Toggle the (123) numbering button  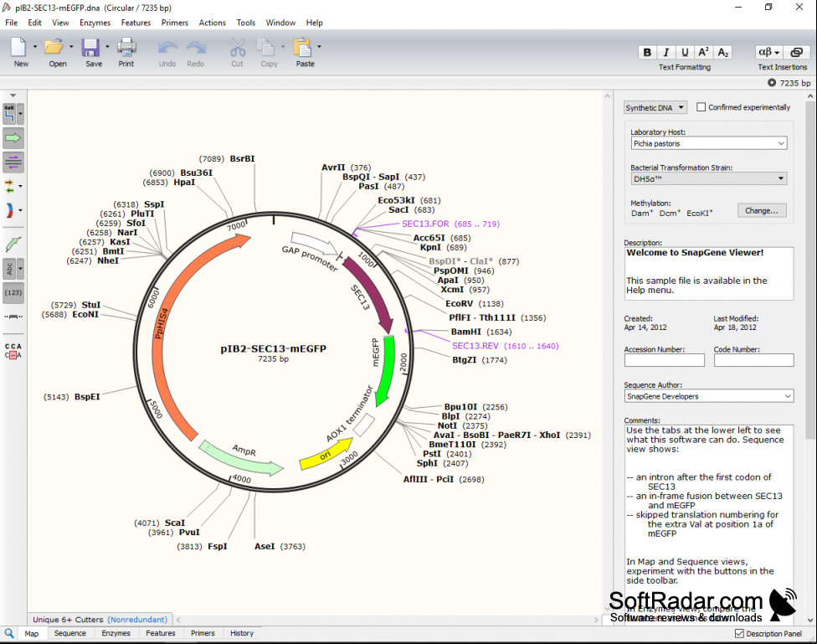[x=13, y=293]
